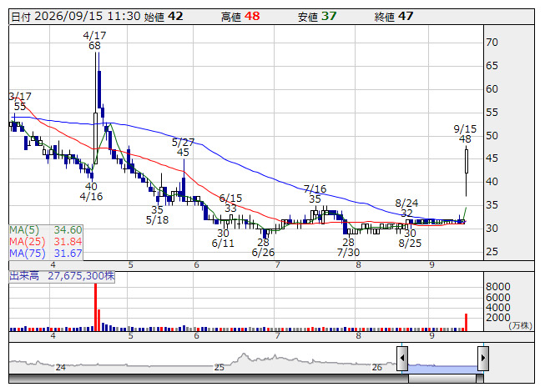
Task: Click year 24 marker in overview chart
Action: pos(60,367)
